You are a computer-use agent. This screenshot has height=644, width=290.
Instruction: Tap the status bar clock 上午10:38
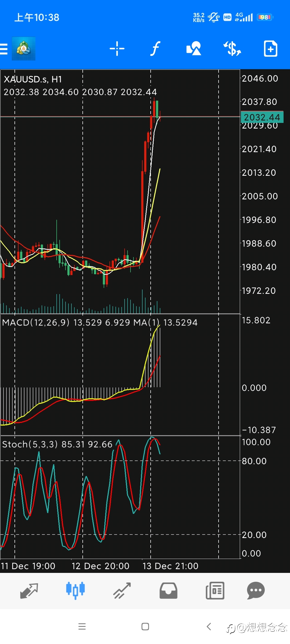(37, 17)
